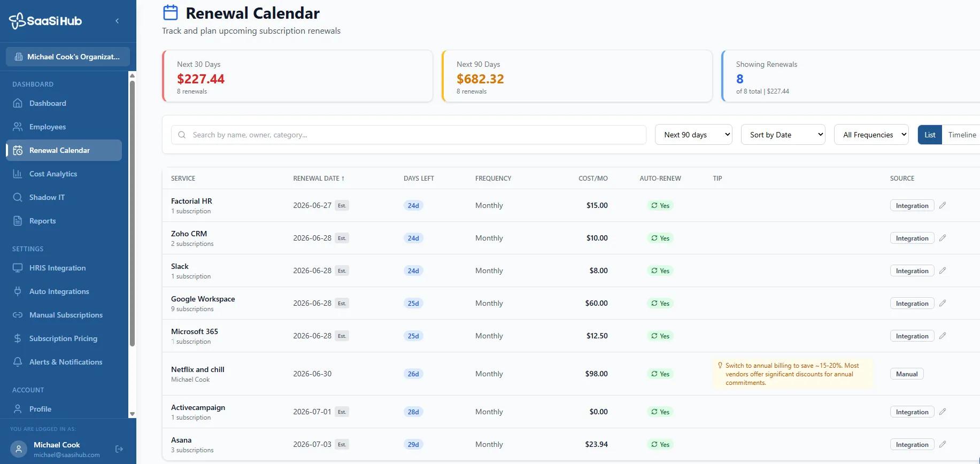The height and width of the screenshot is (464, 980).
Task: Toggle auto-renew Yes badge for Microsoft 365
Action: click(660, 336)
